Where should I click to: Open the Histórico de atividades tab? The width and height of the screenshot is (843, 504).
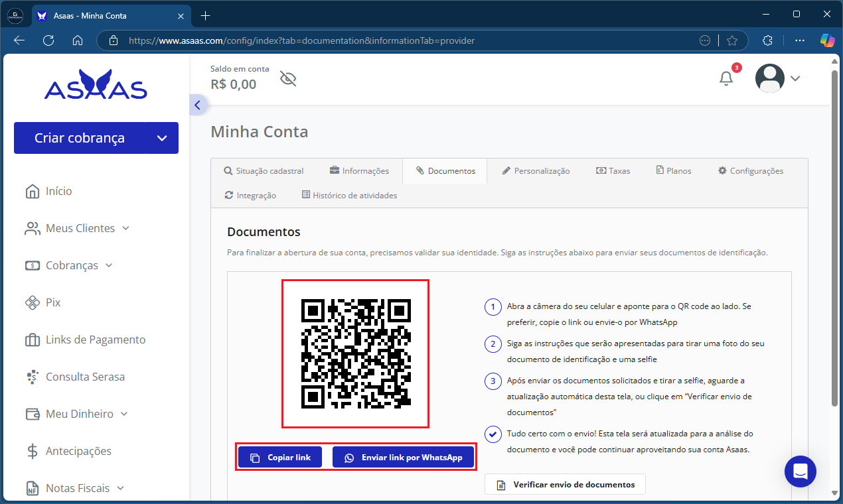coord(349,195)
